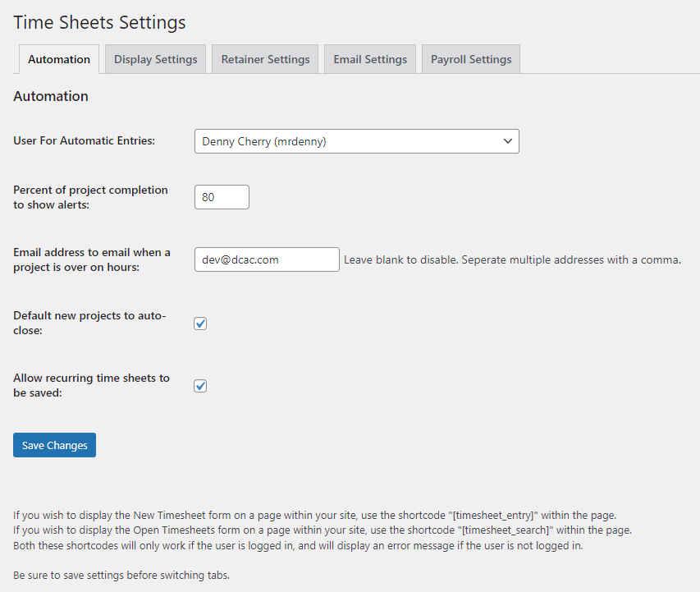This screenshot has height=592, width=700.
Task: Click the Automation section heading
Action: pos(51,96)
